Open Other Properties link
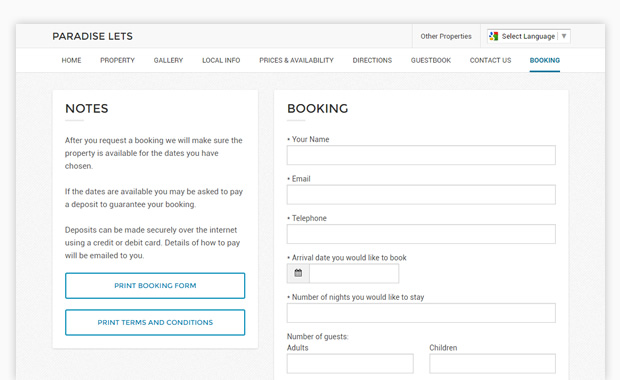620x380 pixels. (446, 36)
